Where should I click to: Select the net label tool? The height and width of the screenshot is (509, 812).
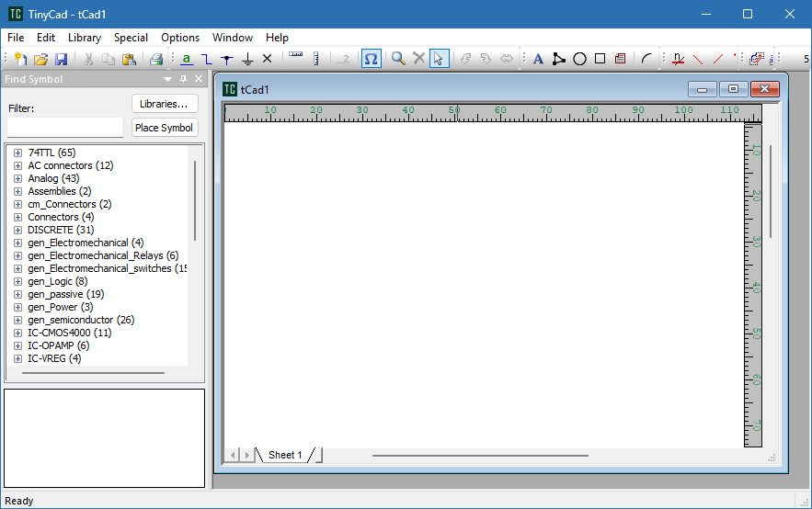pos(187,59)
